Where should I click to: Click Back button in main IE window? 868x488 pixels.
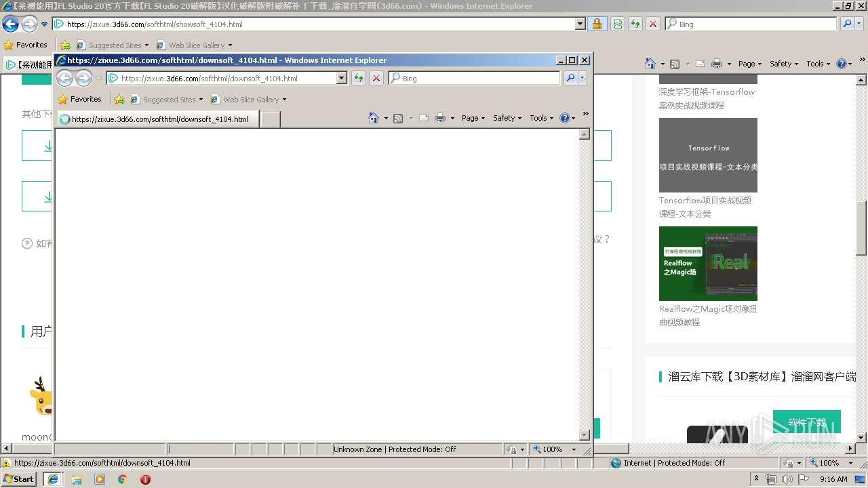pyautogui.click(x=10, y=24)
